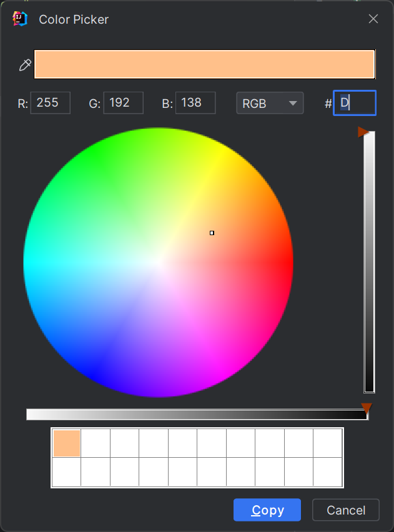The image size is (394, 532).
Task: Select the saved peach recent color swatch
Action: (67, 443)
